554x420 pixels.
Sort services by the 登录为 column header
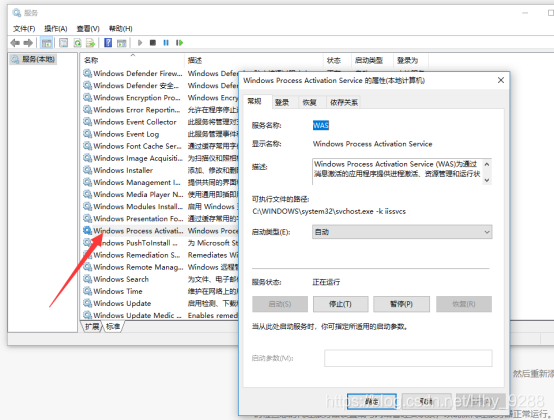[411, 60]
